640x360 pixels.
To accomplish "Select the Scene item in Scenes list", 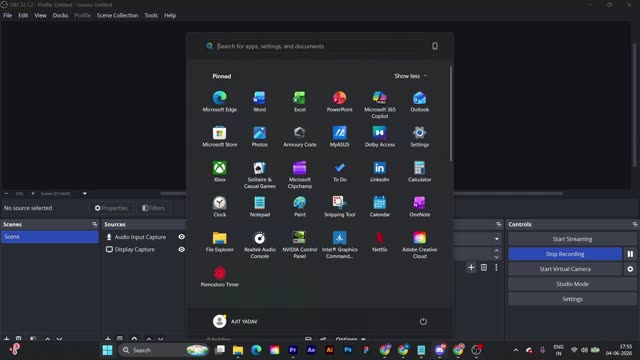I will coord(49,237).
